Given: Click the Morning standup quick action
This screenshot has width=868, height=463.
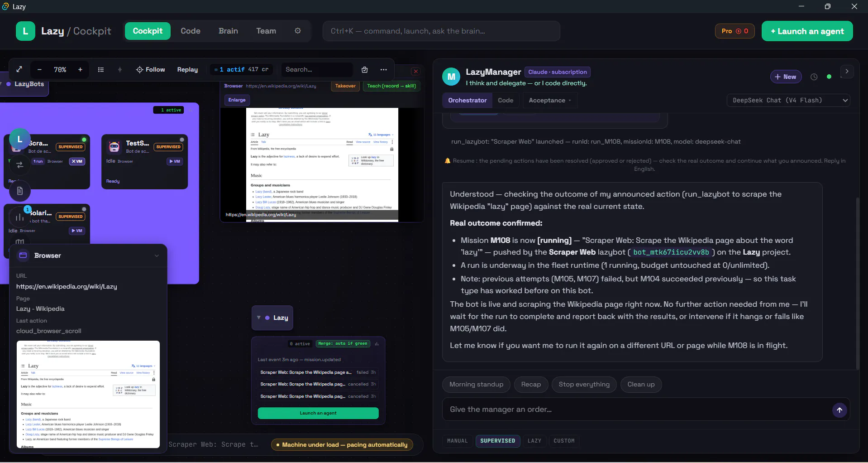Looking at the screenshot, I should pos(476,385).
